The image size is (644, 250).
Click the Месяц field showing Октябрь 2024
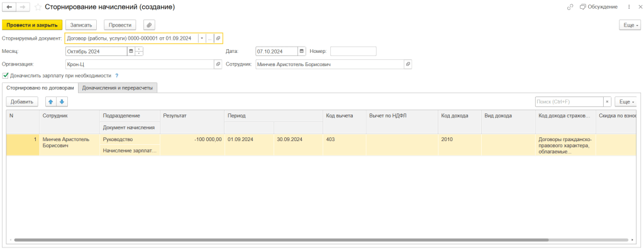click(96, 52)
